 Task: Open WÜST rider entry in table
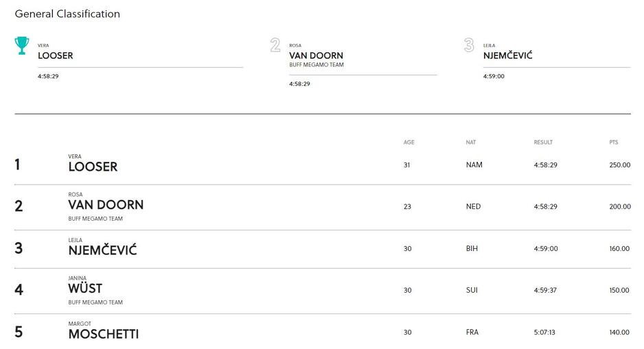coord(85,288)
